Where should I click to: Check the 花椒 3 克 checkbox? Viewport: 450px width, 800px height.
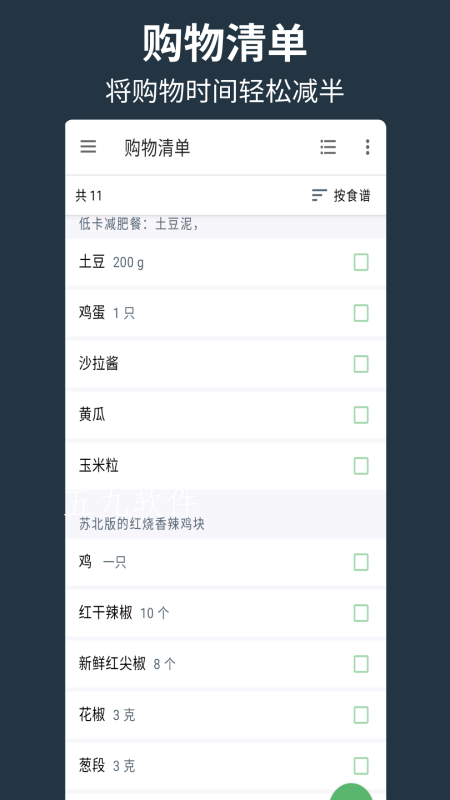coord(361,715)
